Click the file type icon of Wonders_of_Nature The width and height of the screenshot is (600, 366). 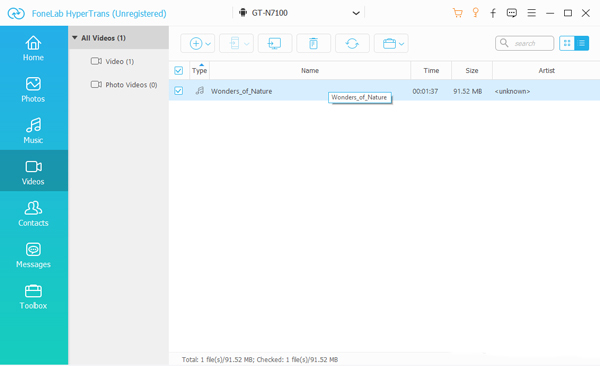click(199, 91)
